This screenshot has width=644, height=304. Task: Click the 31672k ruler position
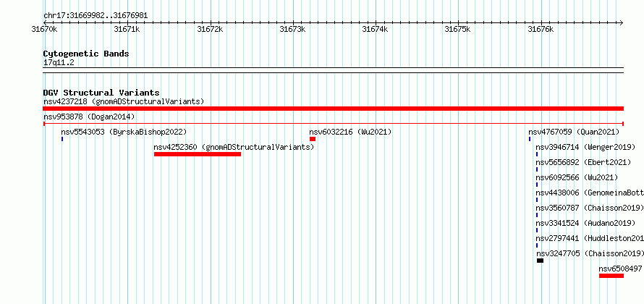coord(210,29)
